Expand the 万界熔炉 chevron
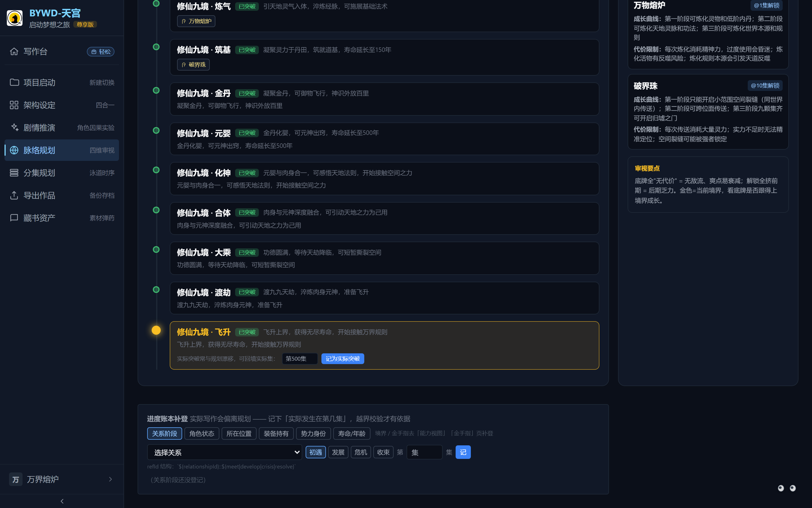Screen dimensions: 812x508 point(111,479)
